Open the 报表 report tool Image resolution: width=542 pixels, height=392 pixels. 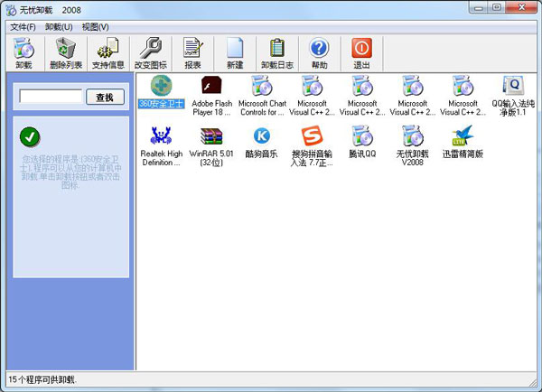click(192, 53)
